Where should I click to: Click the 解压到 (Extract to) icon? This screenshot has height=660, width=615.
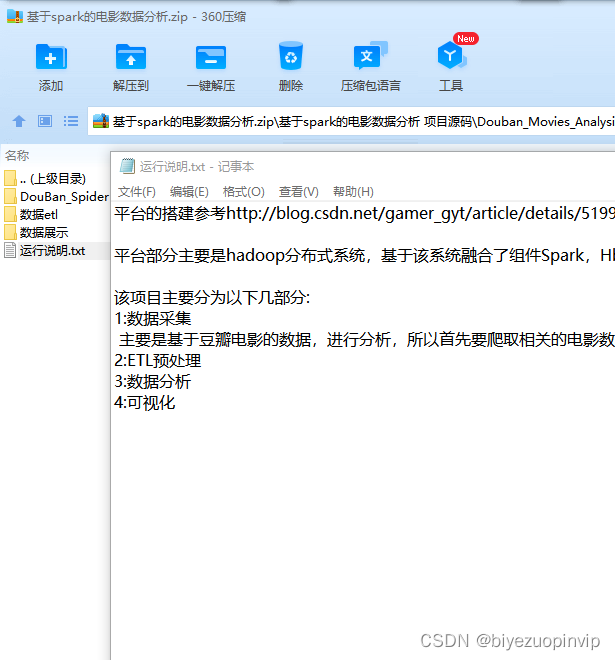pos(131,57)
